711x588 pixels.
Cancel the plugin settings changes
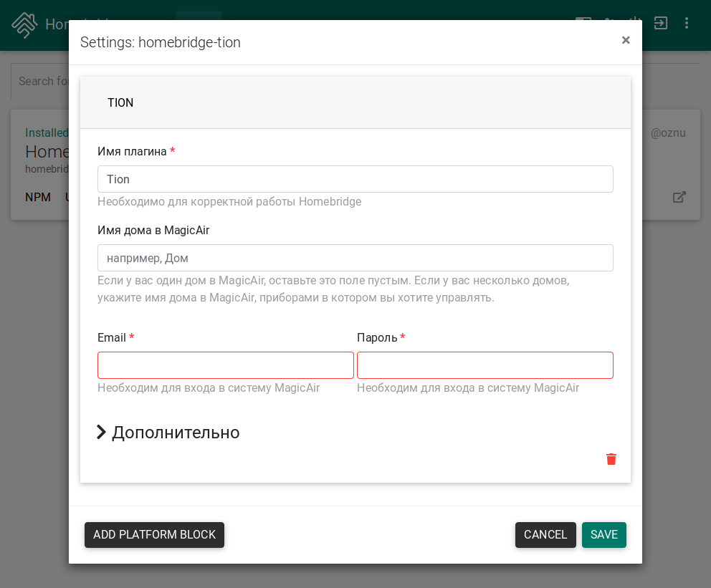pyautogui.click(x=545, y=534)
